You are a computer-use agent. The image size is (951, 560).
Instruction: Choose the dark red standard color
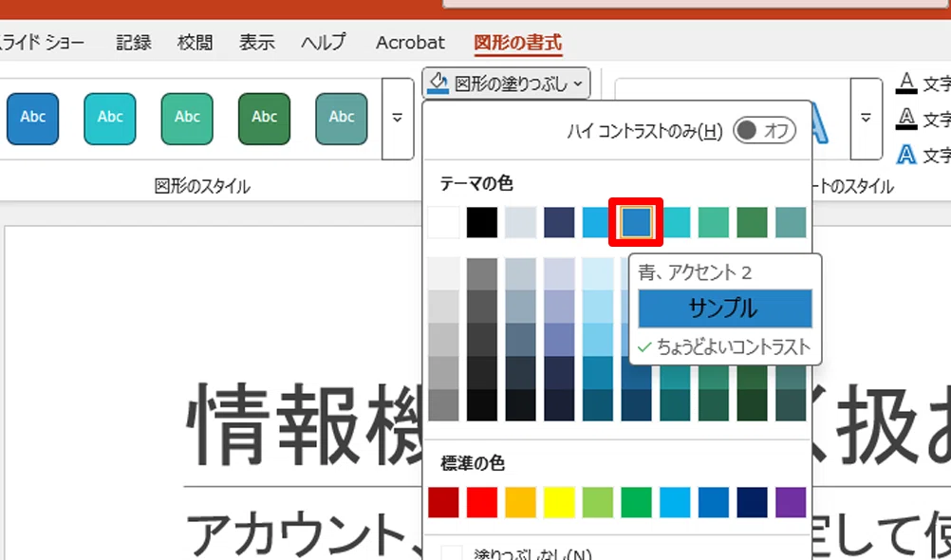[443, 502]
